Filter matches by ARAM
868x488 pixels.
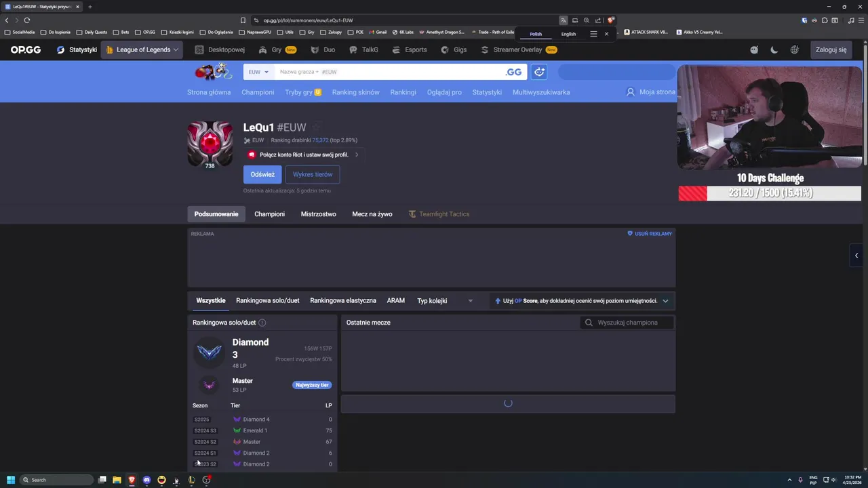(x=395, y=300)
